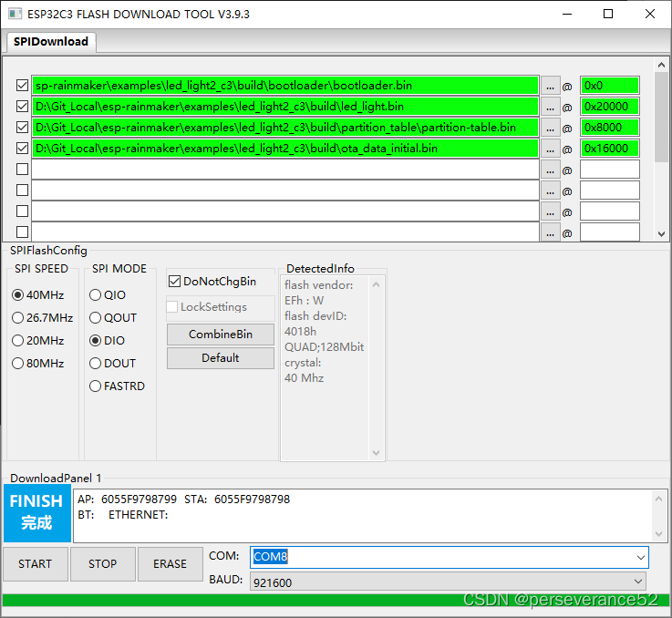Select 40MHz SPI speed

(37, 294)
